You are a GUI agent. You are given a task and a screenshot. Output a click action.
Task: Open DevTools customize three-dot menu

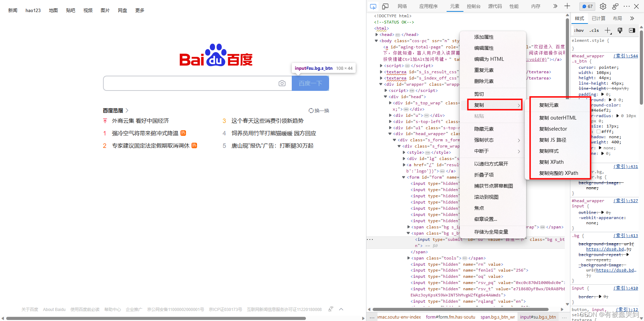click(x=627, y=6)
